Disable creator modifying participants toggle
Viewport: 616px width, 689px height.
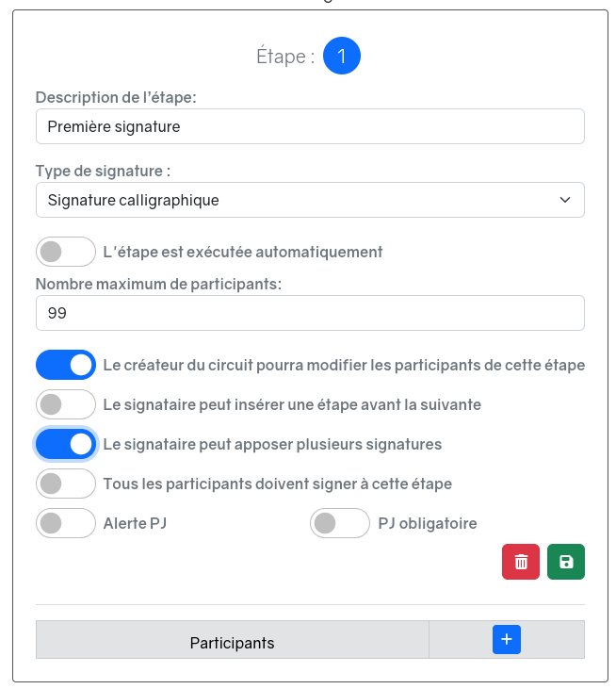(x=66, y=365)
